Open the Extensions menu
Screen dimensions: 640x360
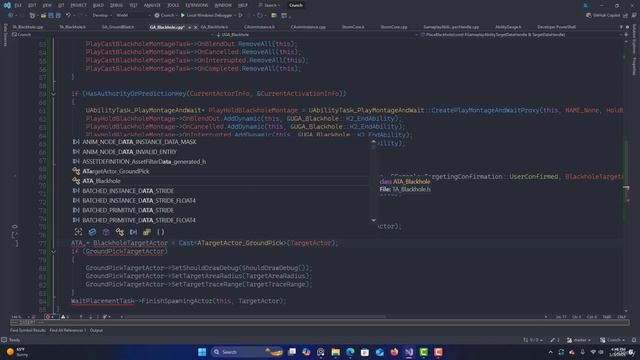[197, 5]
